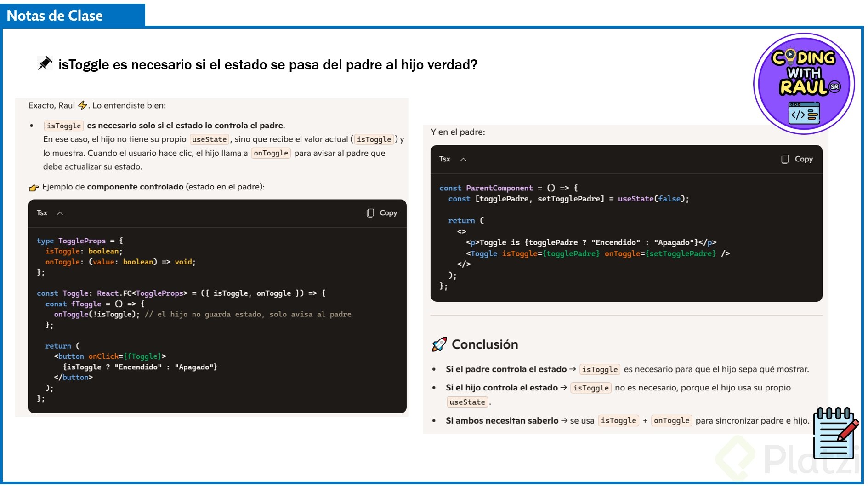This screenshot has height=488, width=868.
Task: Click the useState chip after "su propio" in the first paragraph
Action: pyautogui.click(x=209, y=139)
